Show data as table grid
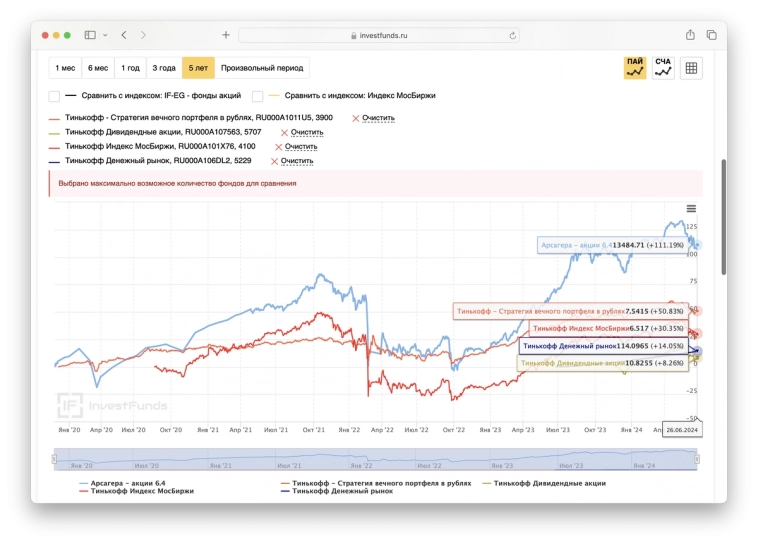Viewport: 758px width, 544px height. coord(691,68)
